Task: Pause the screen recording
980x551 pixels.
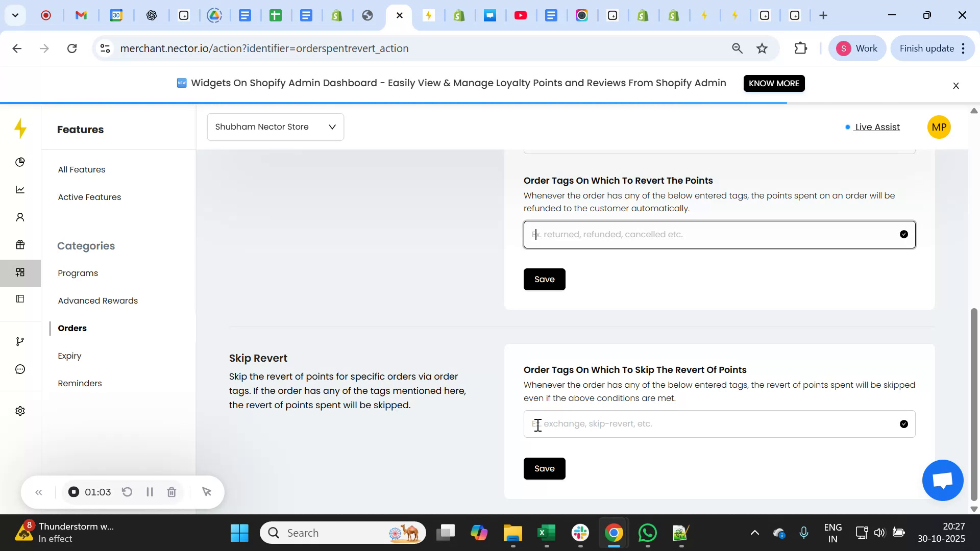Action: click(x=150, y=492)
